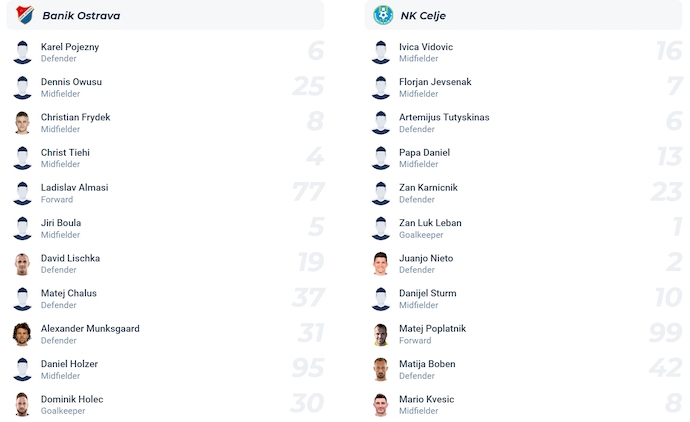Screen dimensions: 690x422
Task: Open Karel Pojezny's player profile
Action: click(x=70, y=47)
